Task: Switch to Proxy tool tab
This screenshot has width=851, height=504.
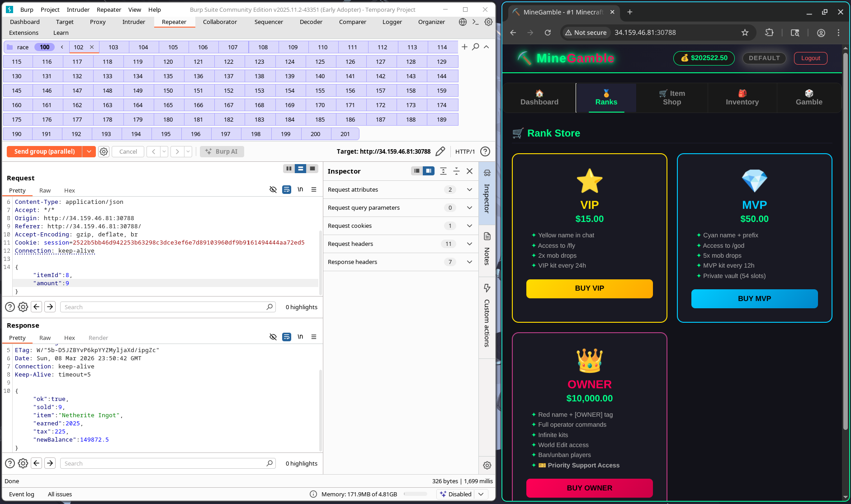Action: click(98, 22)
